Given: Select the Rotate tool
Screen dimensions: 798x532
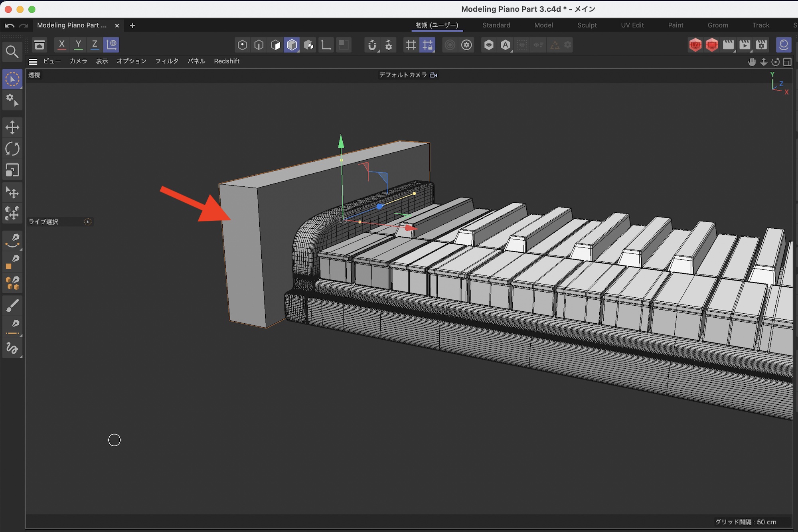Looking at the screenshot, I should 12,149.
